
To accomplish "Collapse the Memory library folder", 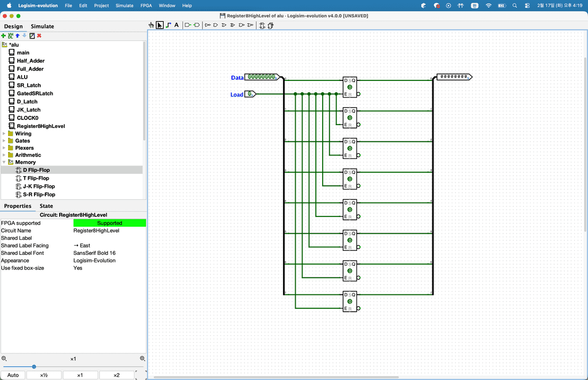I will (4, 162).
